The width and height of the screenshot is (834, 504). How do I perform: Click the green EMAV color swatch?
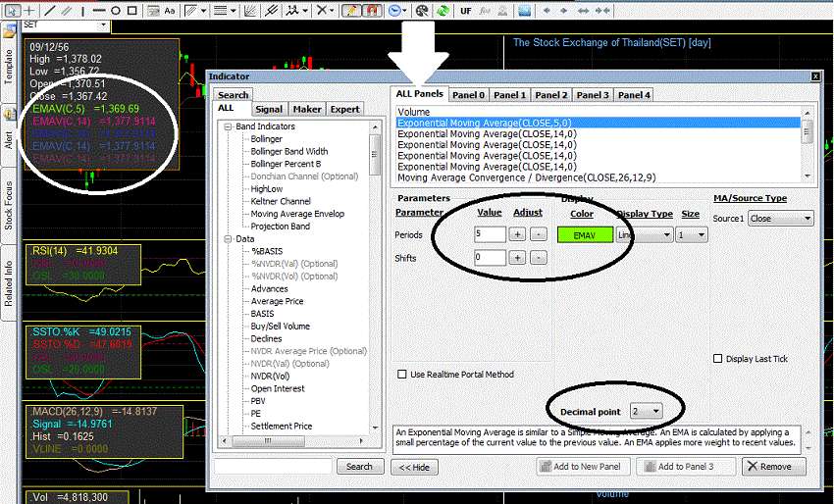585,235
